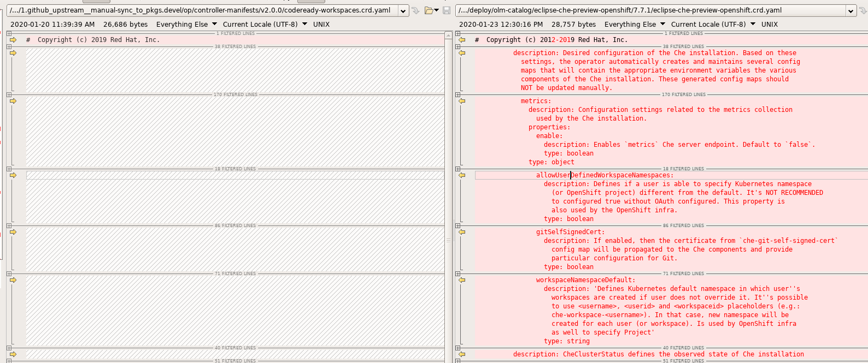Expand right '71 filtered lines' section
The width and height of the screenshot is (868, 363).
click(x=458, y=273)
